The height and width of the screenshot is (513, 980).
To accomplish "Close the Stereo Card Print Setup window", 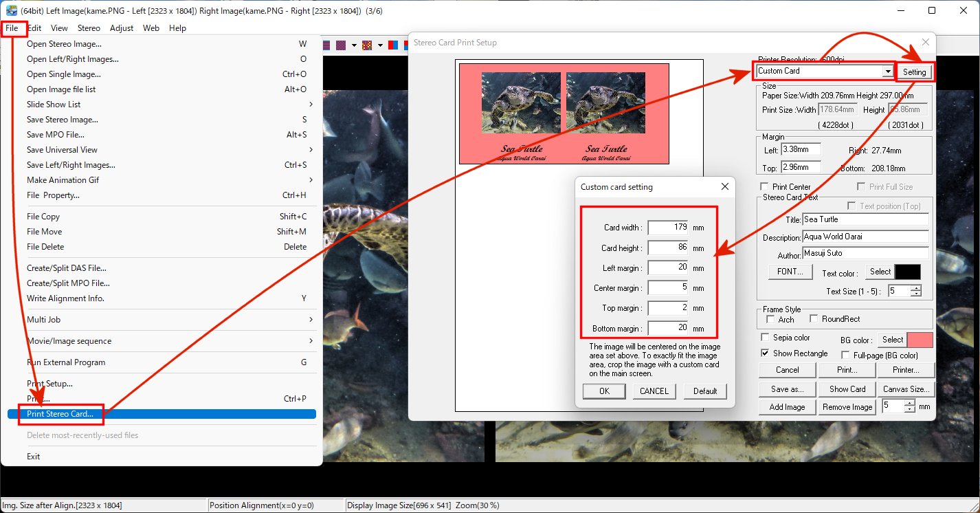I will coord(925,43).
